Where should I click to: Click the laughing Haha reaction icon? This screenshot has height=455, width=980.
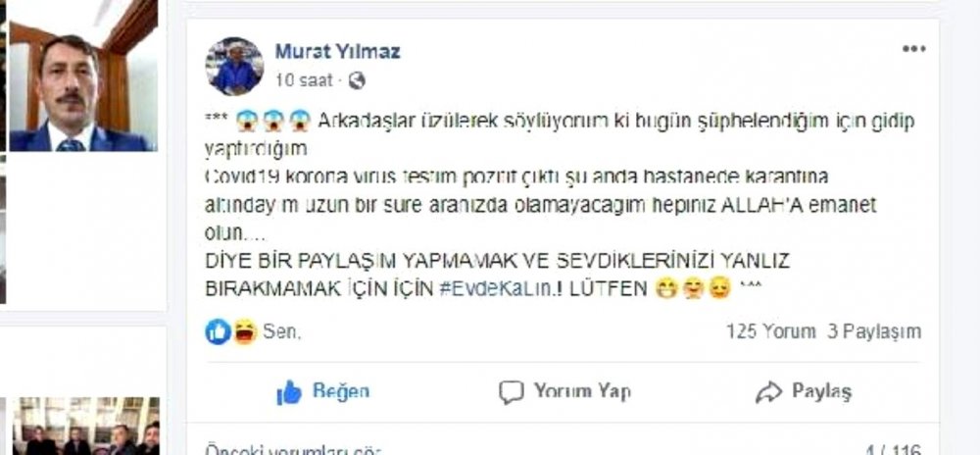245,331
